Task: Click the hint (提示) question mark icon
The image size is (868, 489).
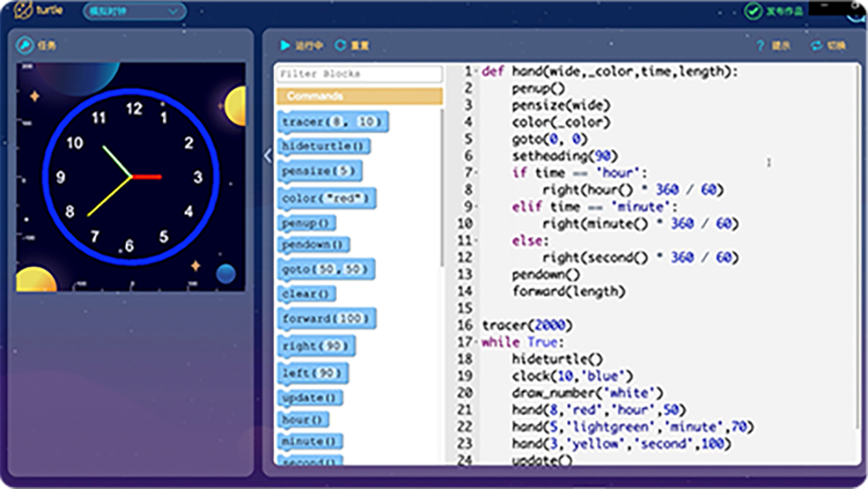Action: (x=761, y=45)
